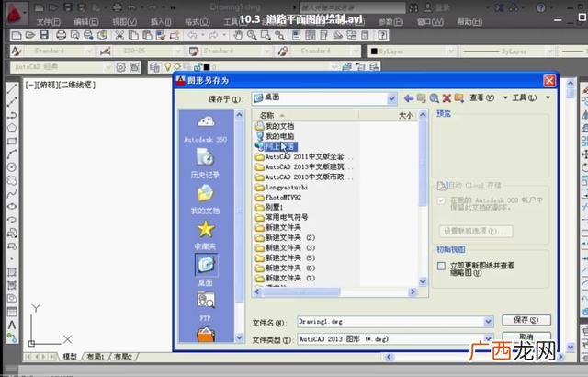Click file list vertical scrollbar down arrow
The width and height of the screenshot is (588, 377).
(423, 281)
